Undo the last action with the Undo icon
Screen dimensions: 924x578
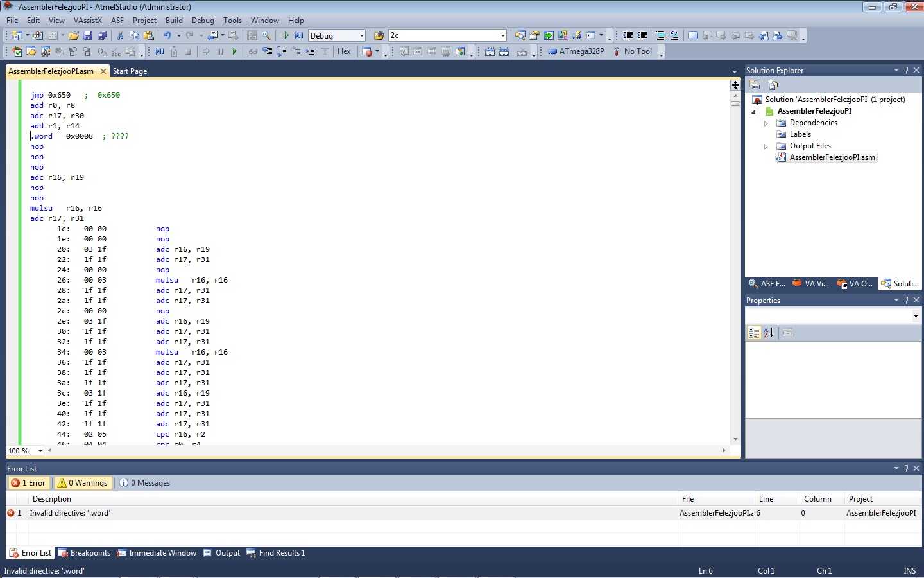[167, 36]
